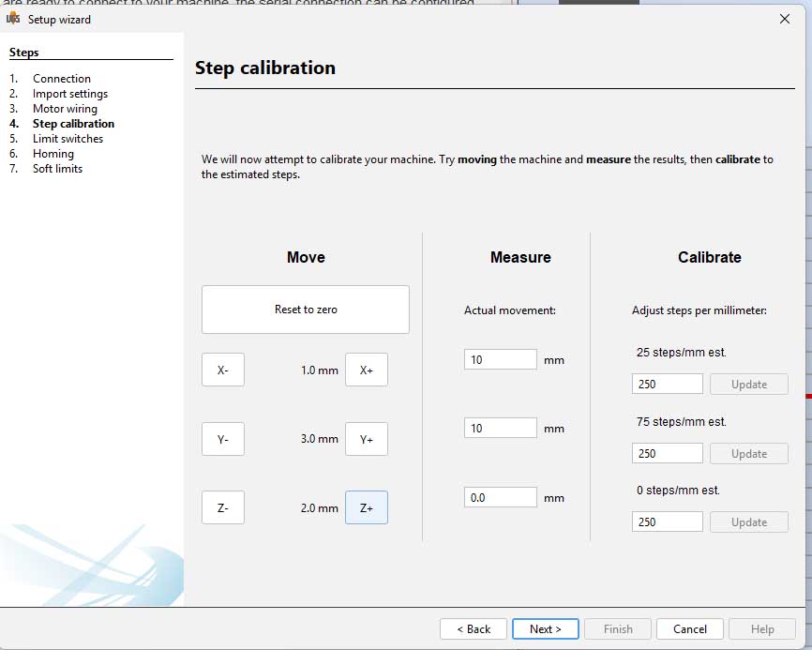Viewport: 812px width, 650px height.
Task: Click Update next to 75 steps/mm estimate
Action: tap(748, 453)
